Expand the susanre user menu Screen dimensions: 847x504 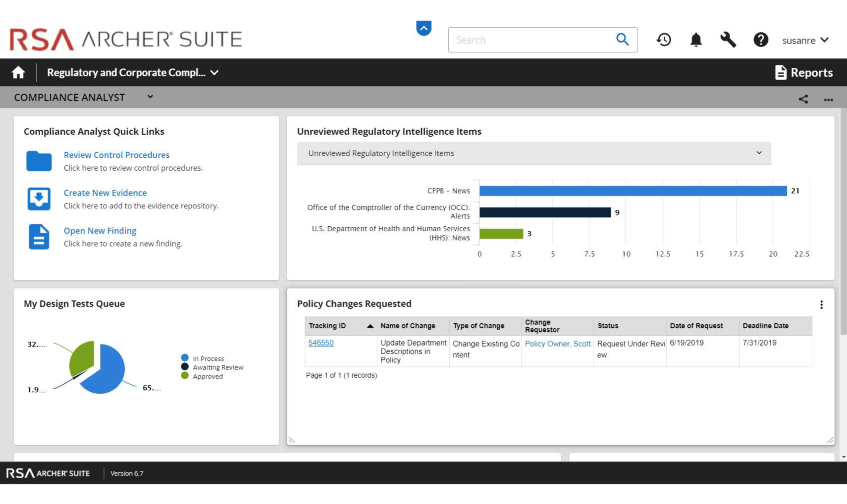tap(805, 40)
